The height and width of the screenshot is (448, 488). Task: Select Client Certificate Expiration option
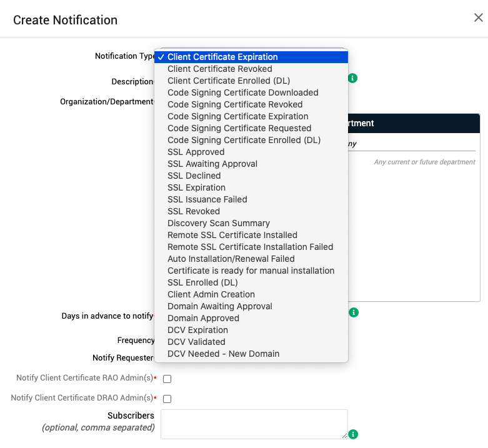click(x=222, y=57)
